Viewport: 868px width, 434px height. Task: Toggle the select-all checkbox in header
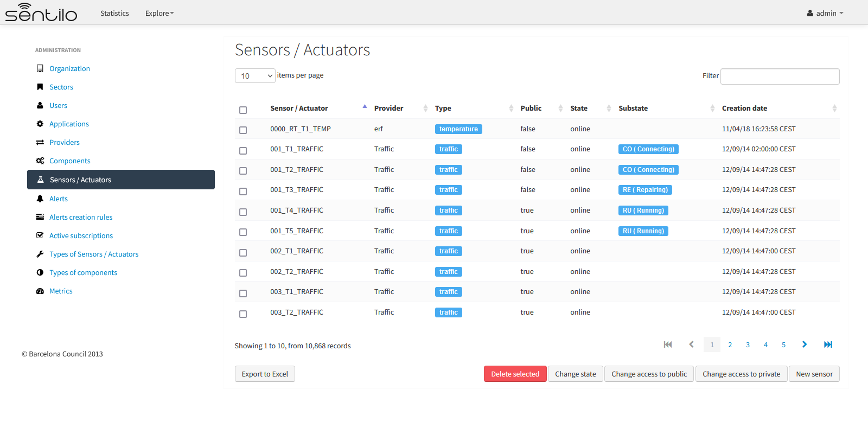[243, 110]
